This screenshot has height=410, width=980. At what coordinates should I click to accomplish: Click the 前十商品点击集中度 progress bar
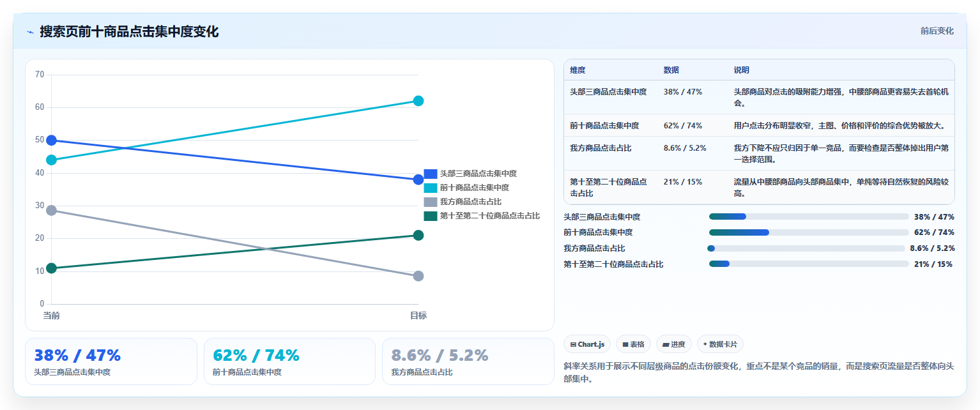[809, 232]
